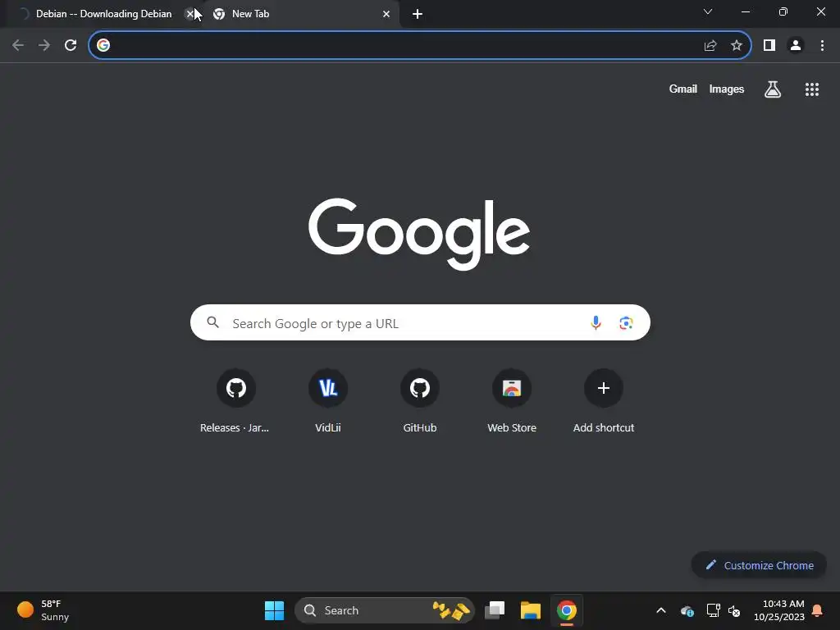Open the Google apps grid
The image size is (840, 630).
tap(812, 89)
